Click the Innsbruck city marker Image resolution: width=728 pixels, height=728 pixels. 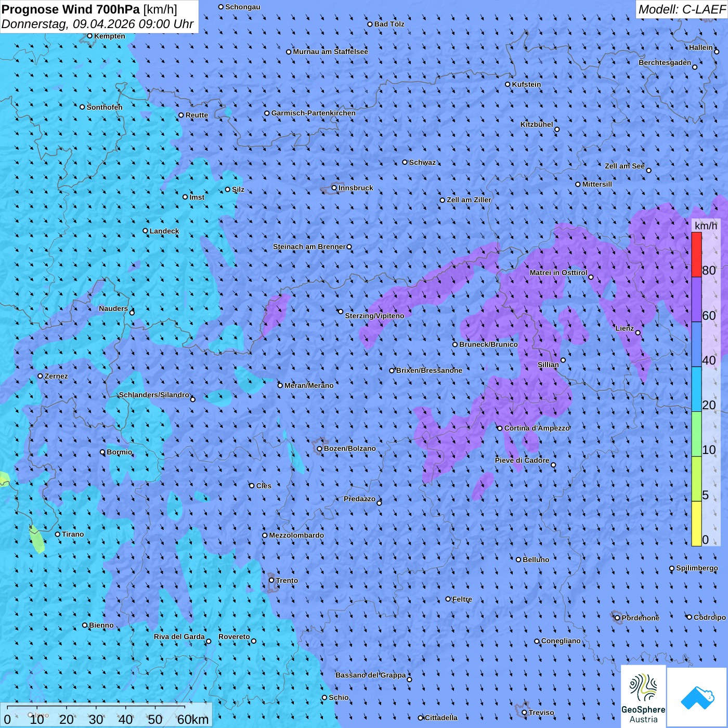click(x=334, y=188)
